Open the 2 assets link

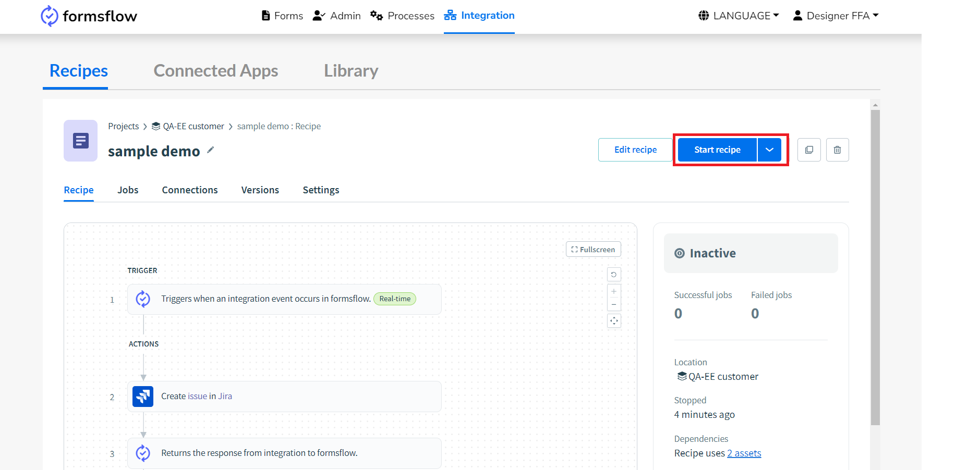pos(744,453)
